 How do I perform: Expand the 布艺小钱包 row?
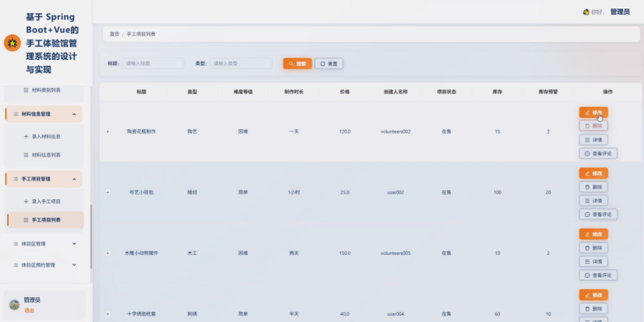(x=108, y=192)
